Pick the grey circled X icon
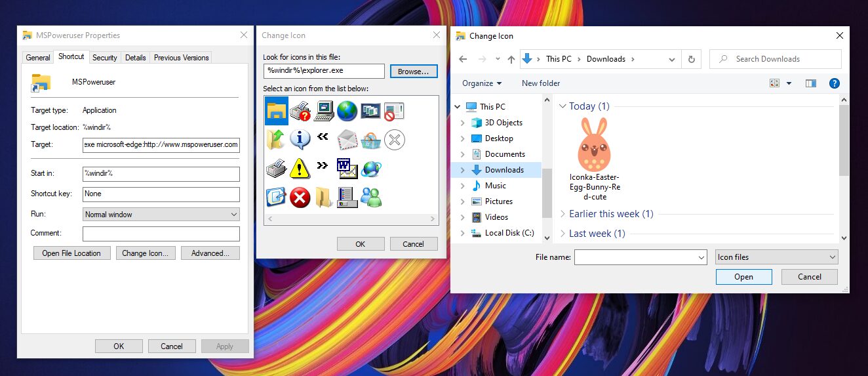Screen dimensions: 868x376 pos(394,140)
